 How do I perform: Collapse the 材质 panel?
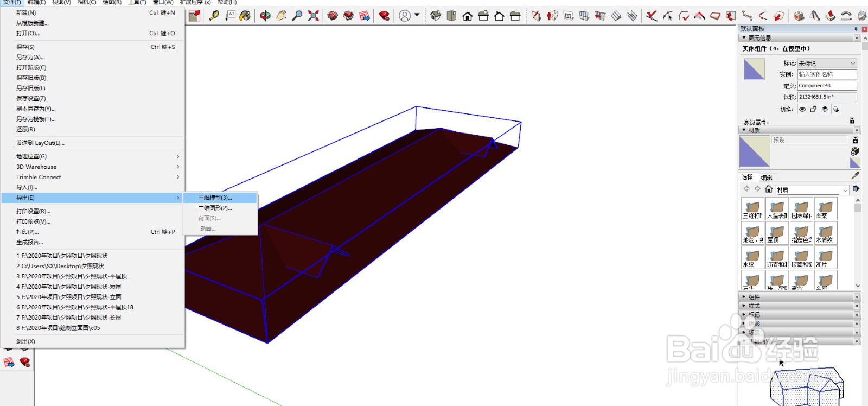coord(744,130)
